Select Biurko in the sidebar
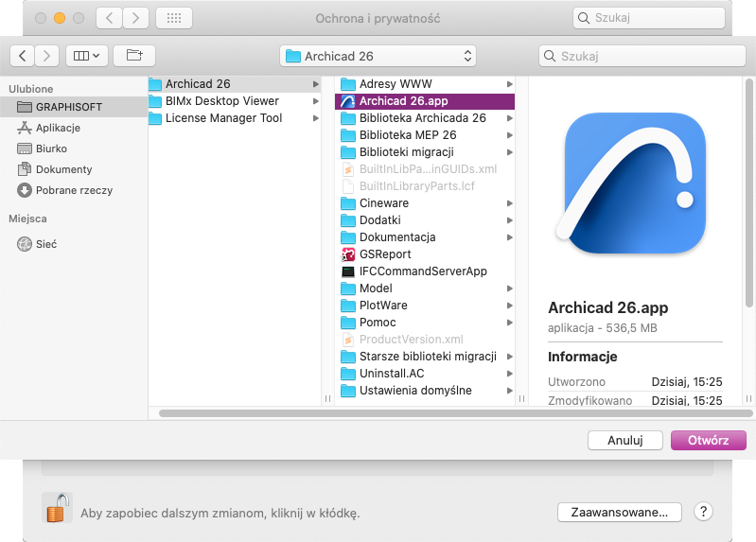Screen dimensions: 756x542 (73, 149)
